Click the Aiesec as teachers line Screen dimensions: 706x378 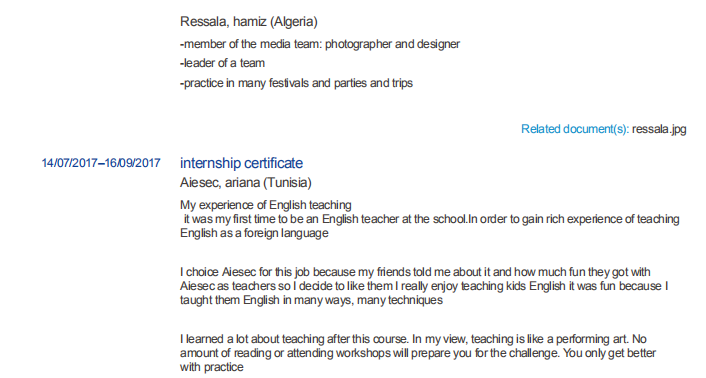coord(424,286)
